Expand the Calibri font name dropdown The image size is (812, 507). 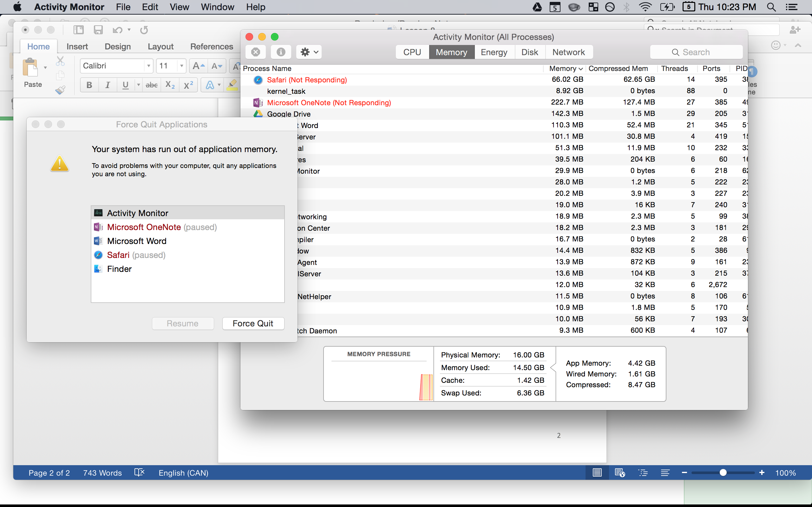tap(148, 66)
